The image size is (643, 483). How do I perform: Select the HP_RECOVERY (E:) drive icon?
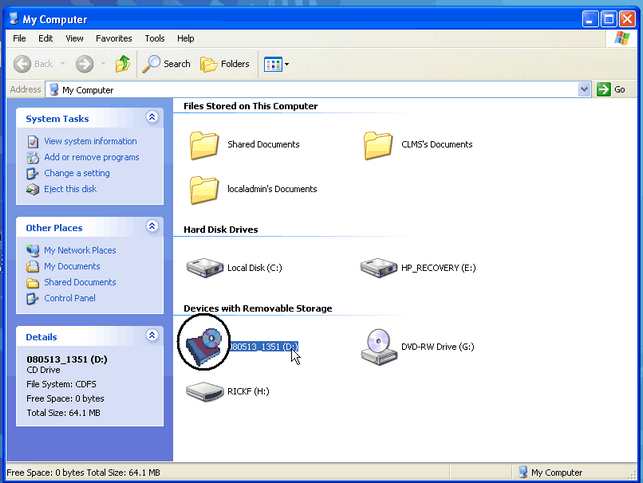click(378, 267)
